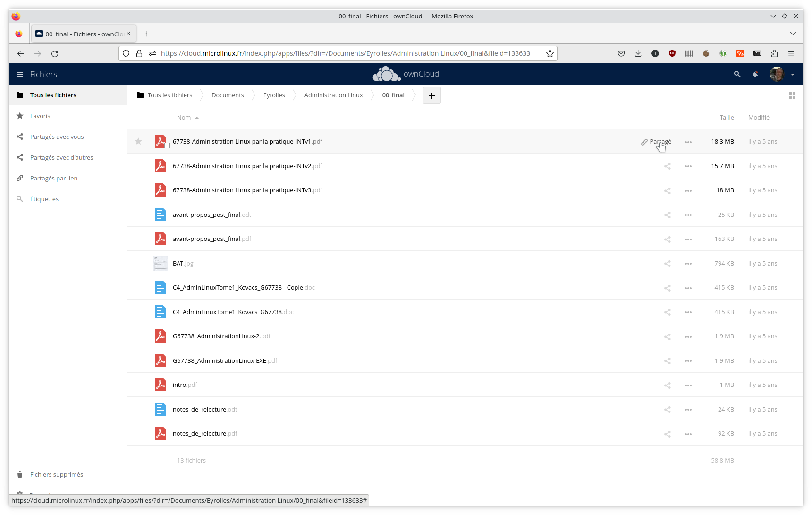Image resolution: width=812 pixels, height=515 pixels.
Task: Go to Tous les fichiers section
Action: pyautogui.click(x=53, y=95)
